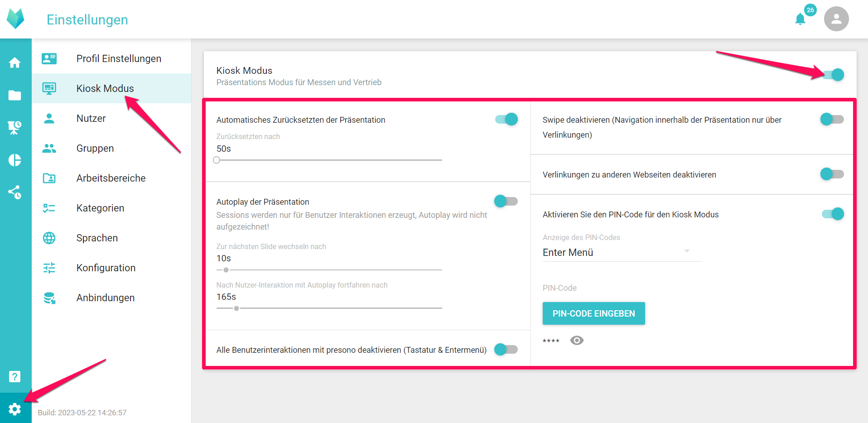Toggle Verlinkungen zu anderen Webseiten deaktivieren

pyautogui.click(x=832, y=174)
